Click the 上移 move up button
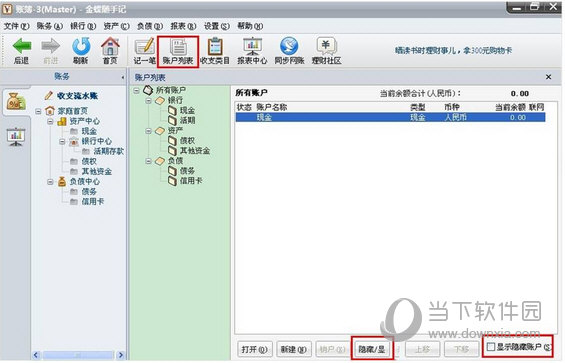The height and width of the screenshot is (363, 565). click(x=422, y=349)
